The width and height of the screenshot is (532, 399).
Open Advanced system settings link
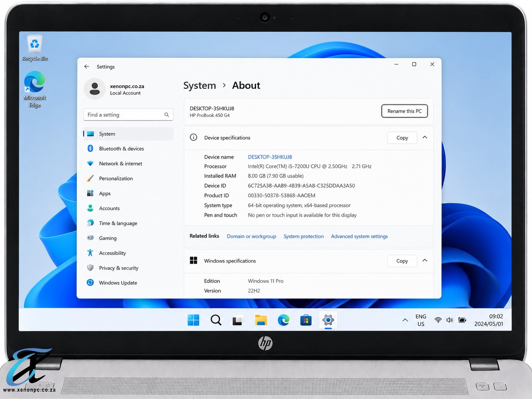[359, 236]
